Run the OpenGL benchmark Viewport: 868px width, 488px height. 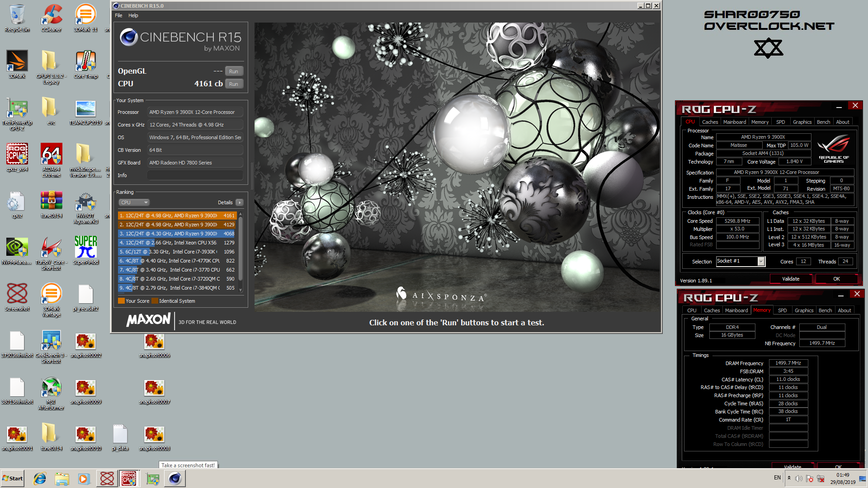(x=234, y=71)
